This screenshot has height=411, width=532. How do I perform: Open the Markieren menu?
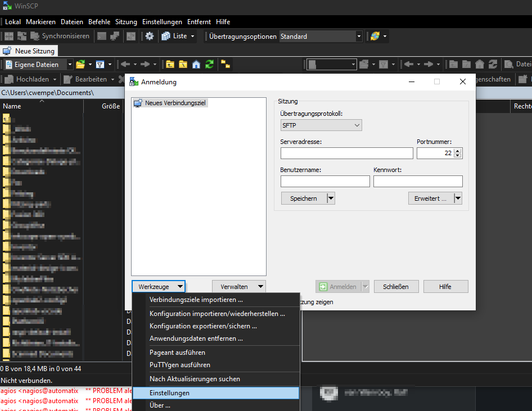40,22
